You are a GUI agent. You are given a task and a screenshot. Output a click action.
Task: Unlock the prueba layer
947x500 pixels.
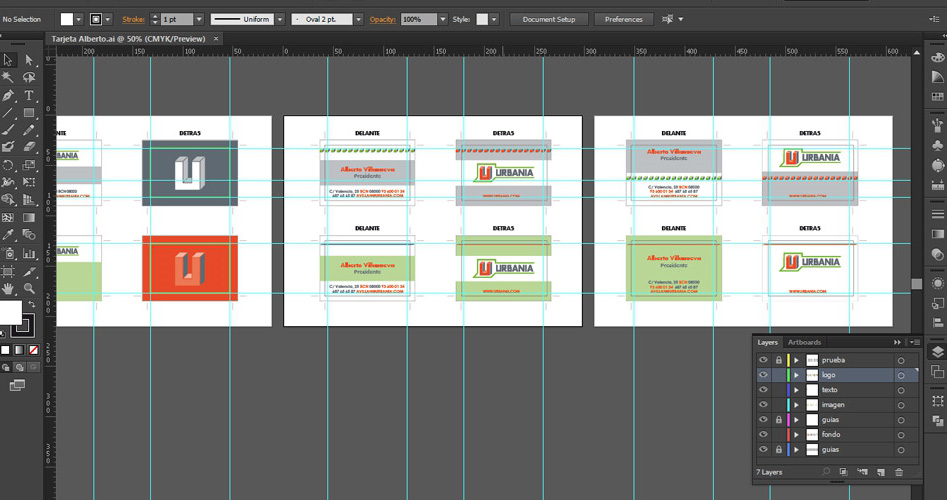(777, 360)
